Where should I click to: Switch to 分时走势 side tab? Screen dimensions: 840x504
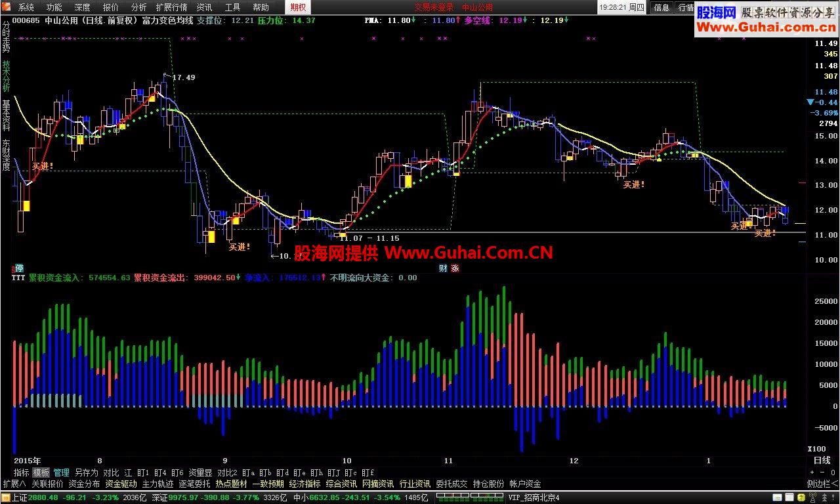pos(6,37)
